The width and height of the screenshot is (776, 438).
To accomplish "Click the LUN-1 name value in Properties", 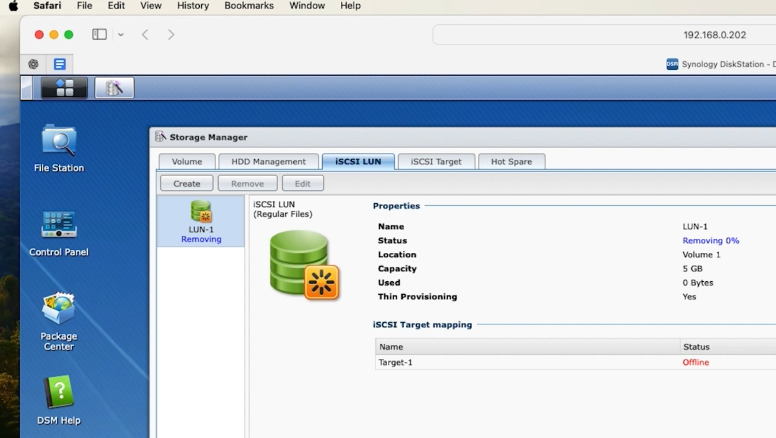I will click(x=695, y=227).
